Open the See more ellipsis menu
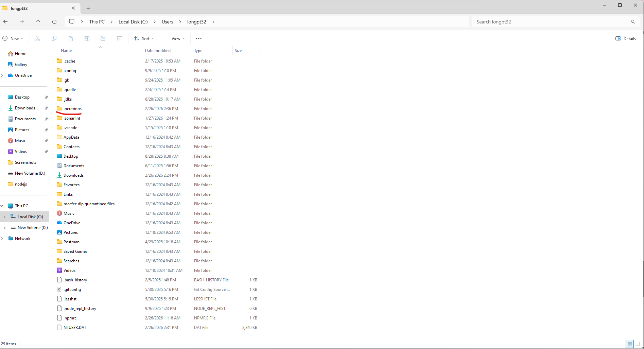 tap(199, 39)
